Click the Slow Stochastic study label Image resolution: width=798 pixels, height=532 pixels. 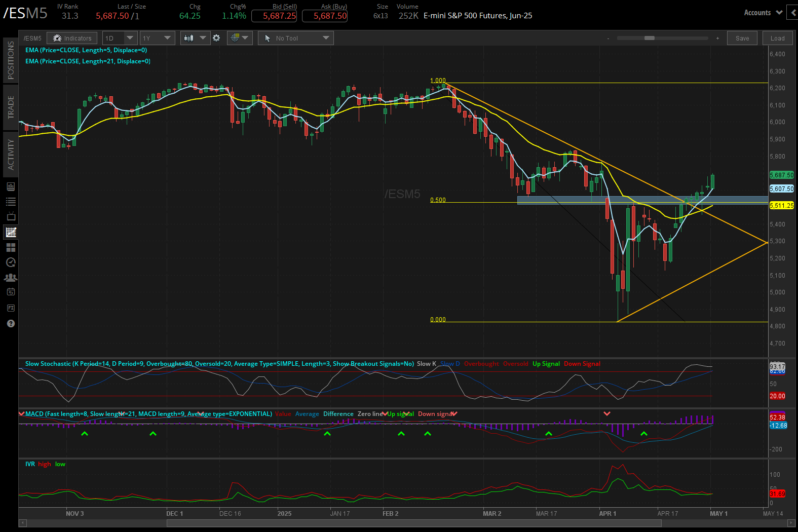[x=219, y=364]
